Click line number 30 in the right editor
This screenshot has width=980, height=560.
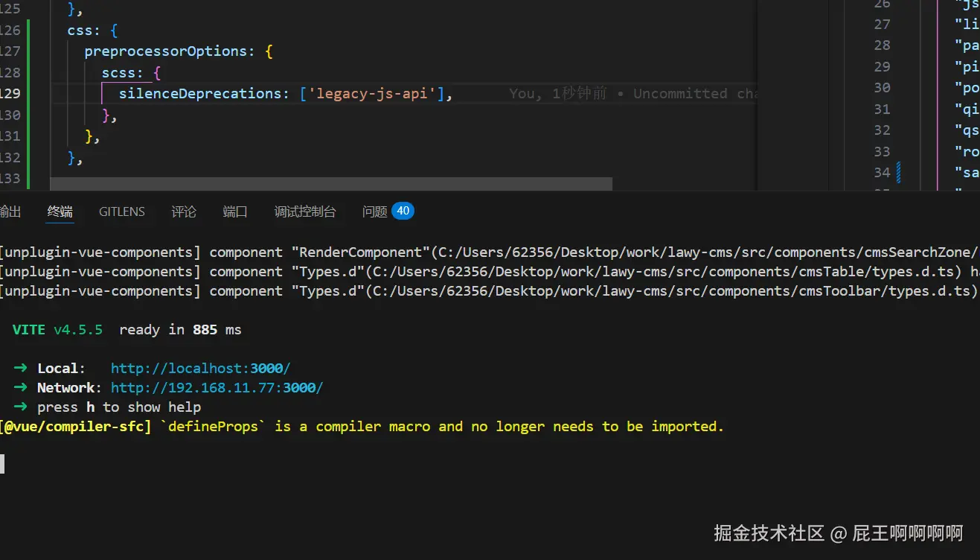[882, 88]
